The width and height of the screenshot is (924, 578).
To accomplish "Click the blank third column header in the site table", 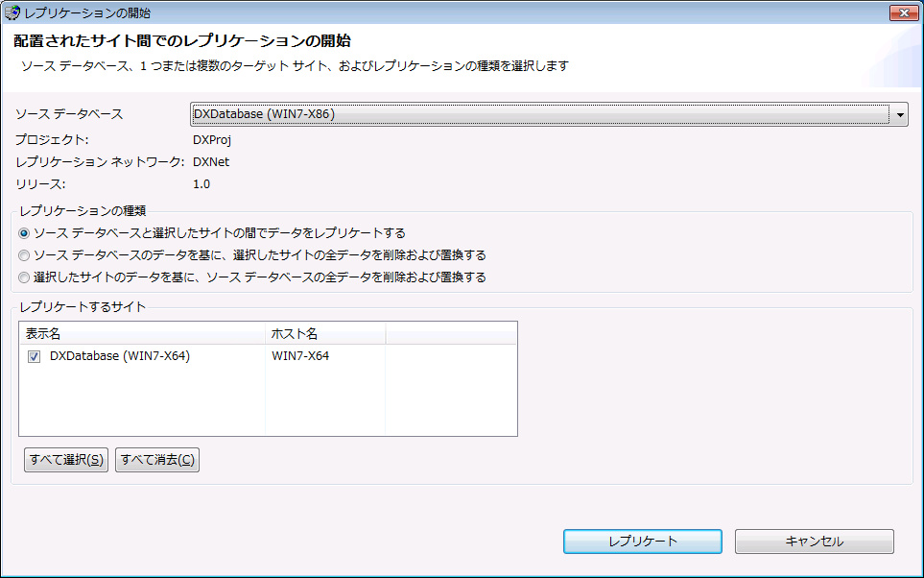I will [450, 333].
